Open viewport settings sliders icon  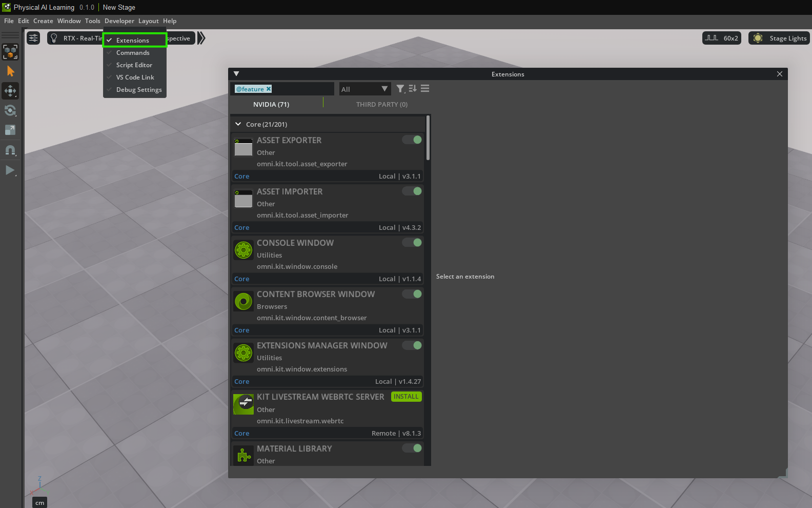coord(33,38)
